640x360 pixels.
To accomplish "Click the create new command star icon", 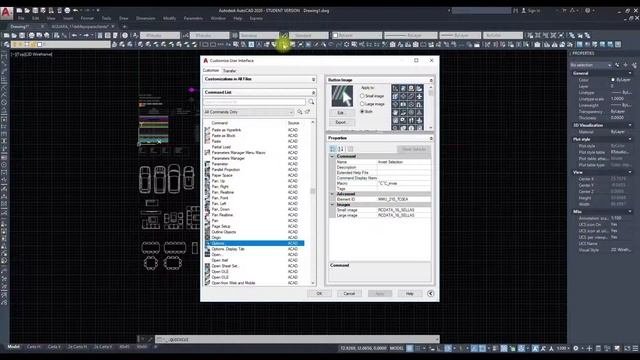I will [308, 112].
